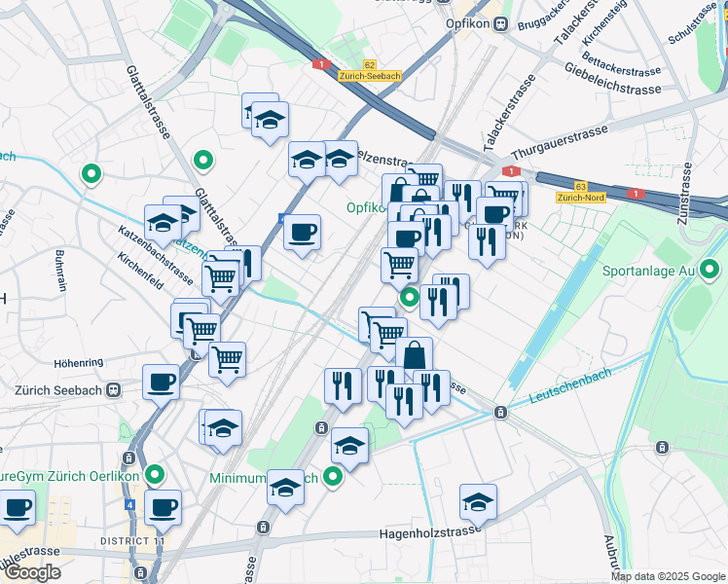Click the Opfikon train station icon
The height and width of the screenshot is (584, 728).
coord(500,23)
